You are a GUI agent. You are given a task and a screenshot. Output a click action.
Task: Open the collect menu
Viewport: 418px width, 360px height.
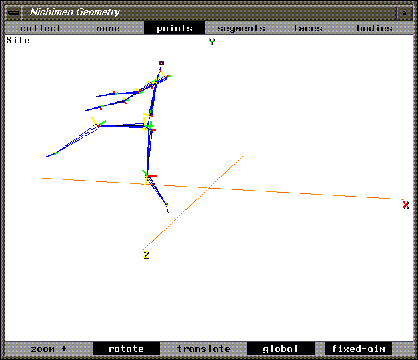click(x=40, y=28)
